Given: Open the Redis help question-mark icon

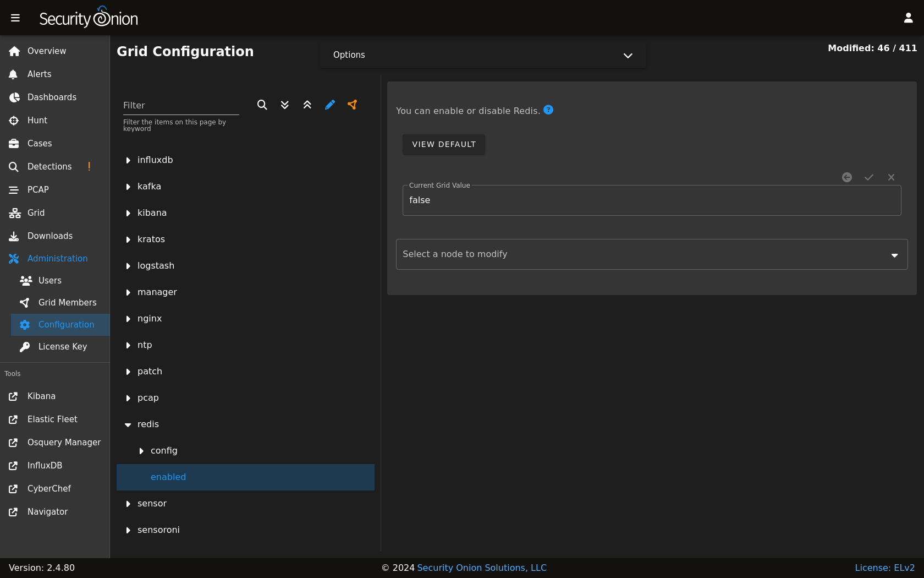Looking at the screenshot, I should coord(548,110).
